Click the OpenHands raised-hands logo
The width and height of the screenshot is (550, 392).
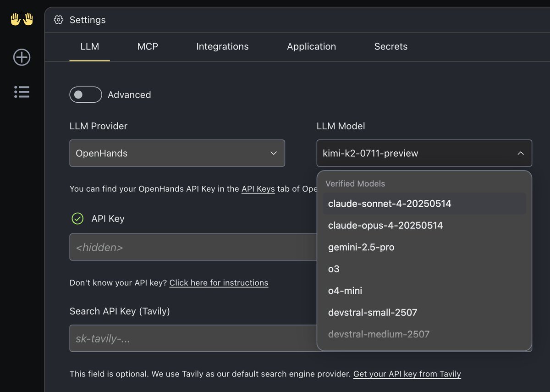(22, 19)
